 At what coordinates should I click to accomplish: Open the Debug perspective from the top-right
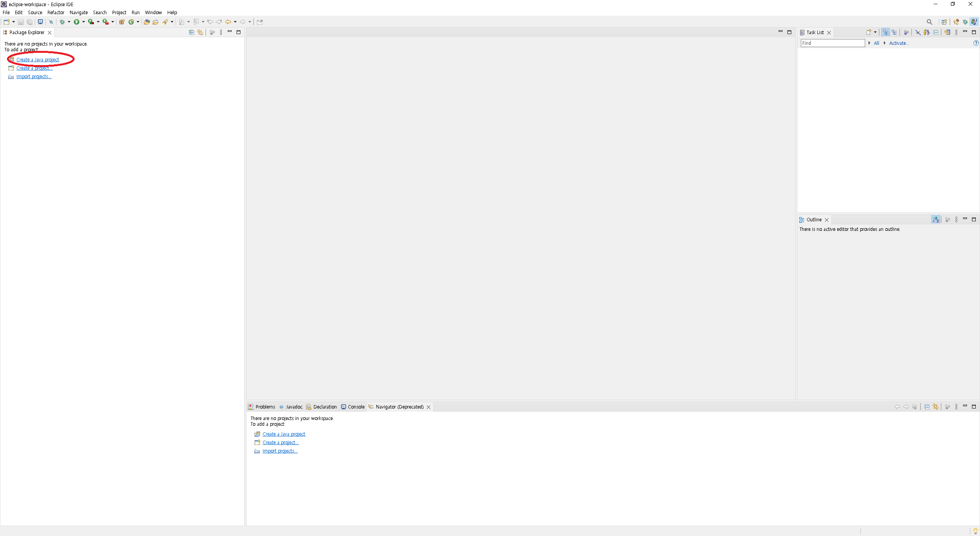coord(965,22)
